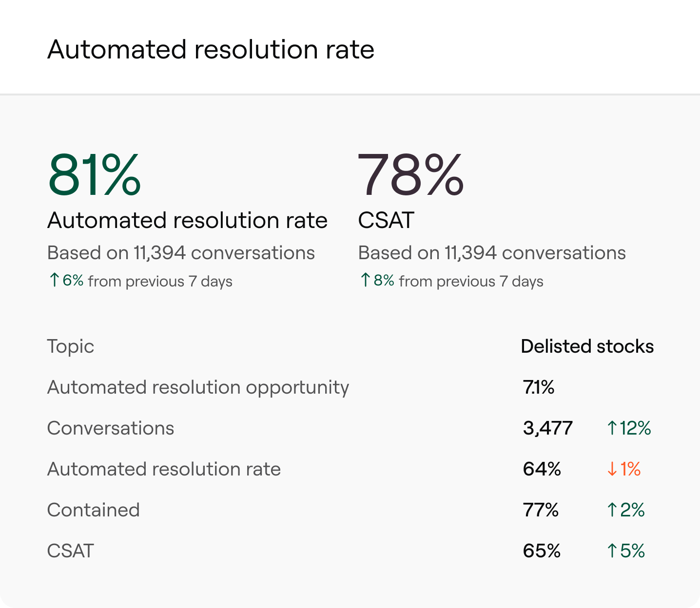Click the green up arrow beside 6%

point(54,280)
